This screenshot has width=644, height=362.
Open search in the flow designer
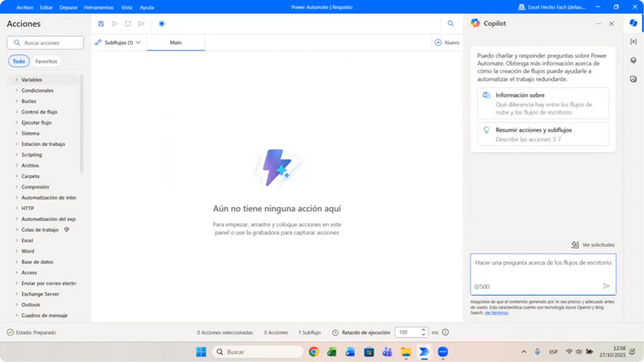tap(450, 23)
